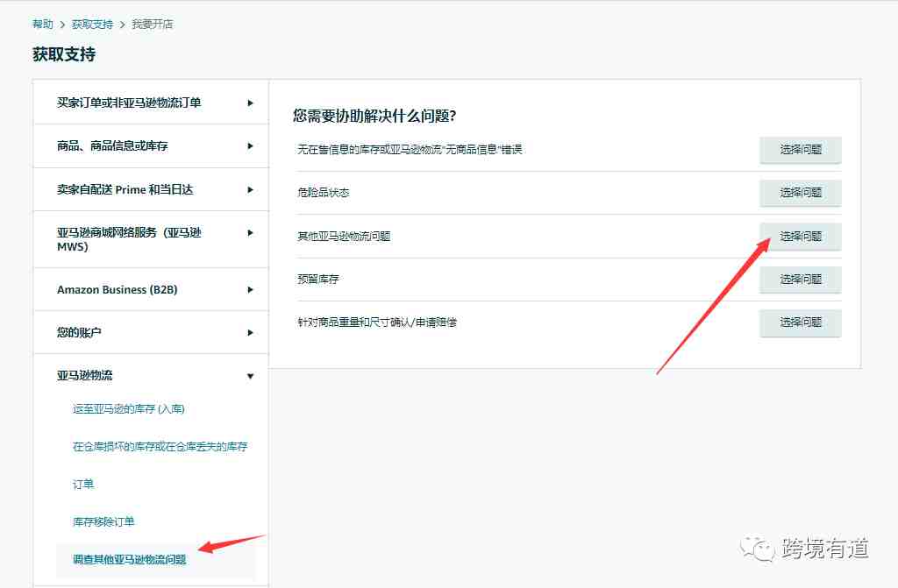Click the 预留库存 issue text
The image size is (898, 588).
pyautogui.click(x=317, y=280)
